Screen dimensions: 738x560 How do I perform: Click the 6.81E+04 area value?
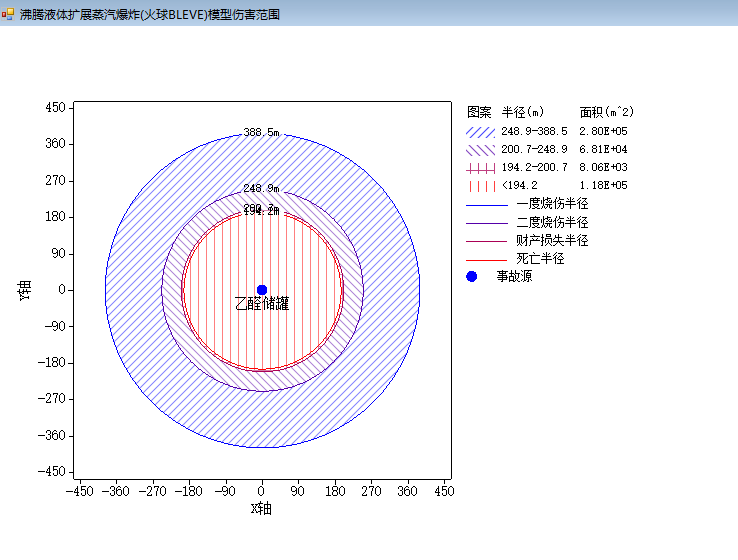pos(603,149)
